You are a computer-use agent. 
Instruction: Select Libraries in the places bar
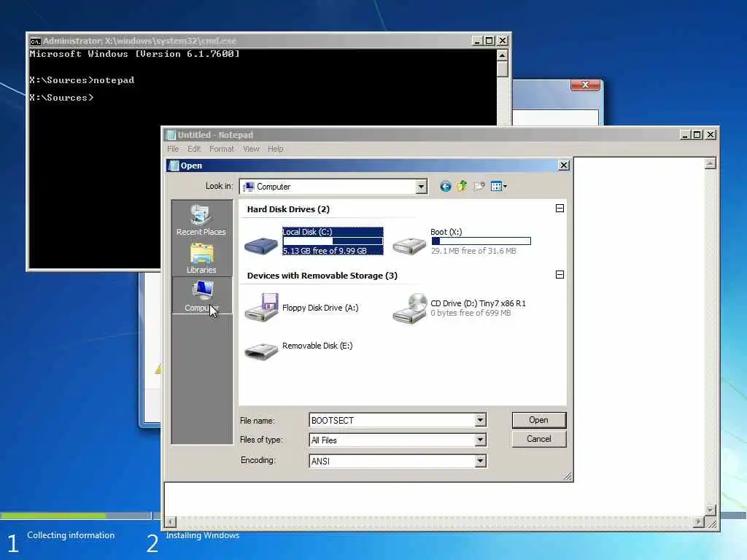[x=201, y=258]
